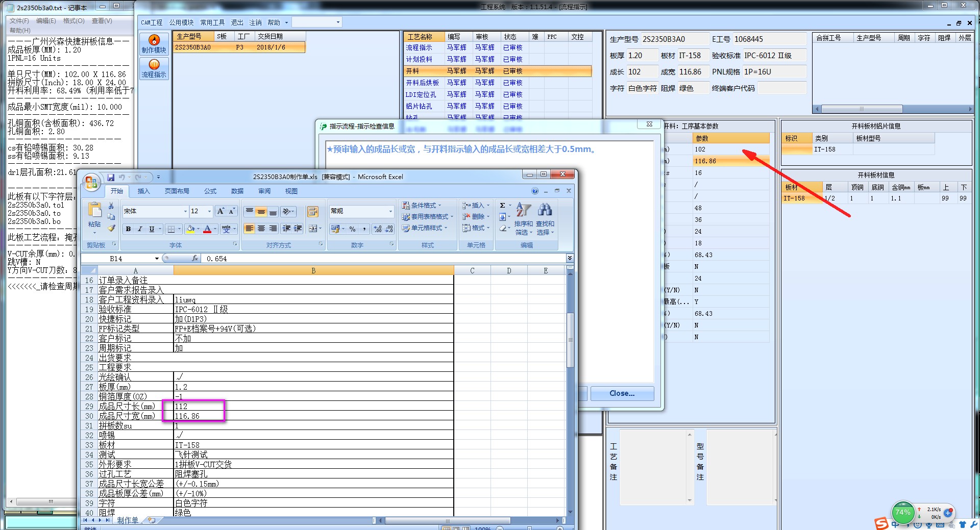The height and width of the screenshot is (530, 980).
Task: Switch to the 页面布局 ribbon tab
Action: click(x=177, y=191)
